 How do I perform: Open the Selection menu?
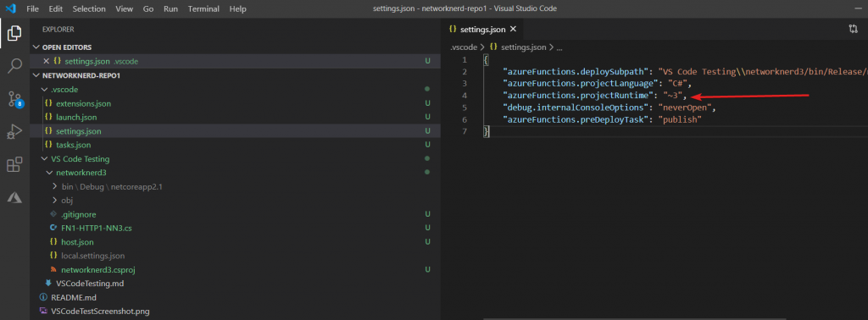tap(89, 8)
